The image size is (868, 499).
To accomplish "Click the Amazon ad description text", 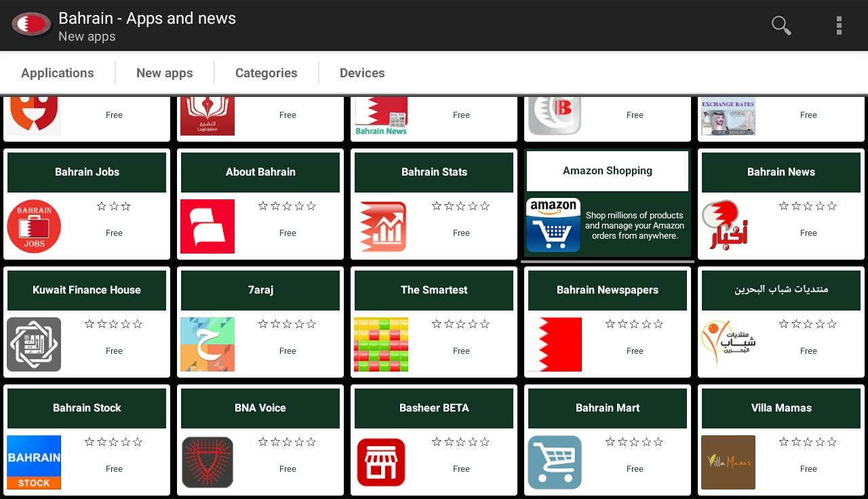I will click(635, 226).
